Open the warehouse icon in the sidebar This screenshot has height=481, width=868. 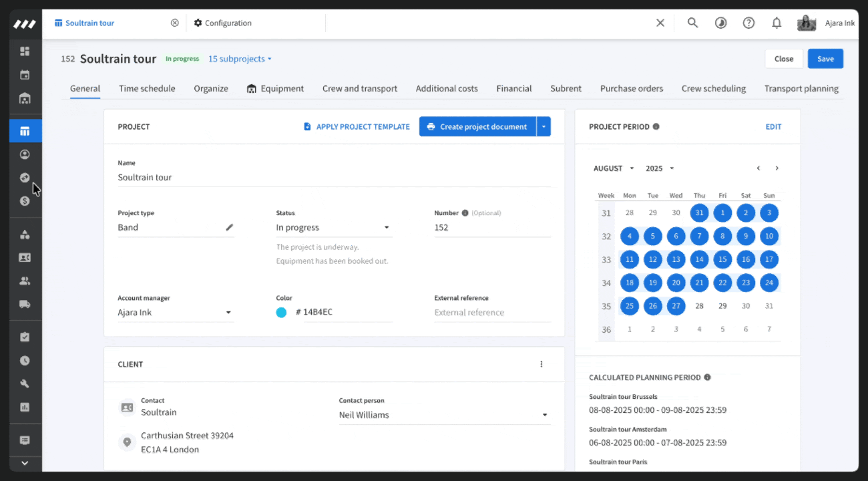[x=25, y=99]
